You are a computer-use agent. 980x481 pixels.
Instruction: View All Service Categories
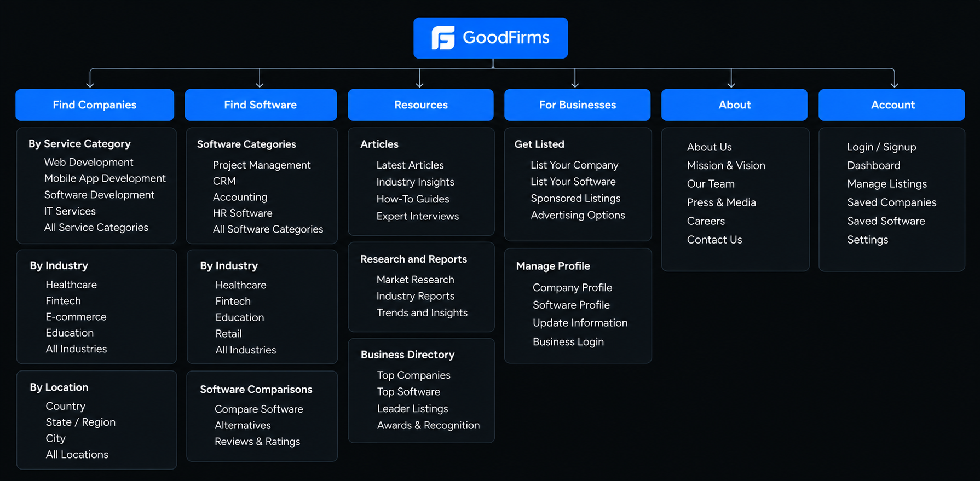[96, 227]
